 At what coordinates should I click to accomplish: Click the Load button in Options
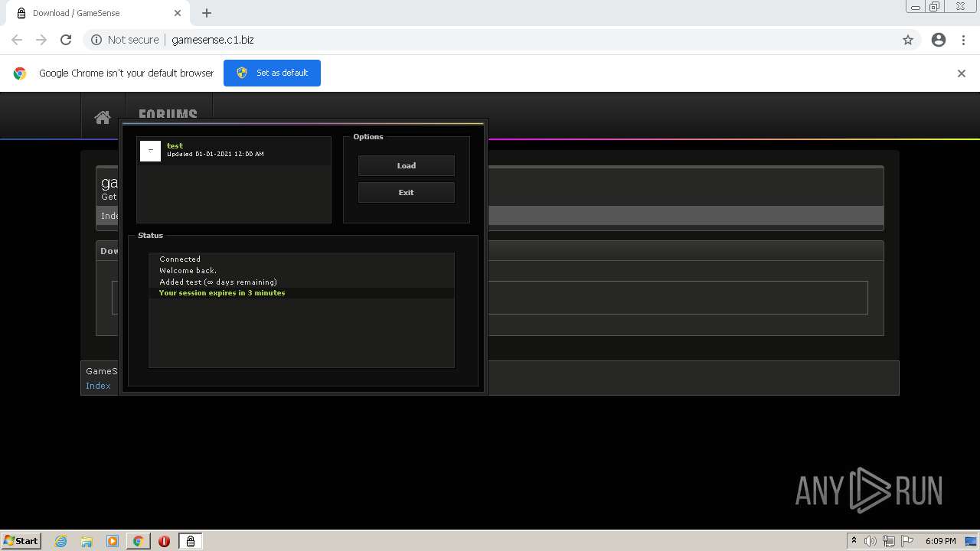click(x=407, y=165)
